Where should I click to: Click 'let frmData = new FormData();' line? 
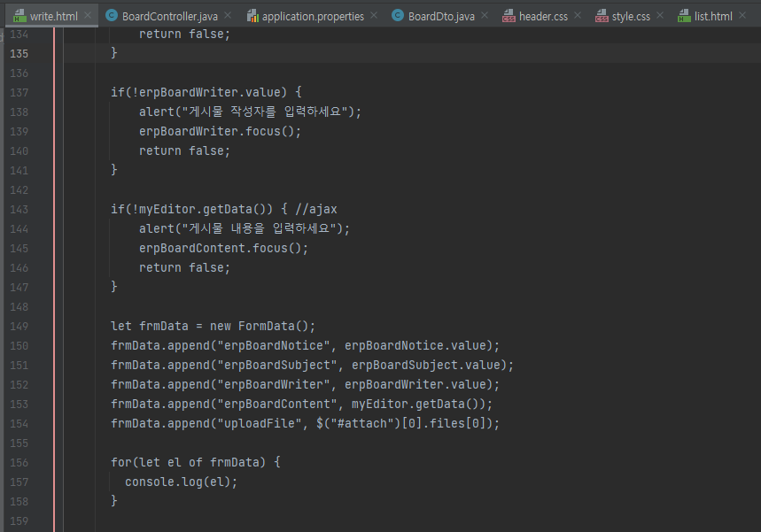click(x=213, y=326)
